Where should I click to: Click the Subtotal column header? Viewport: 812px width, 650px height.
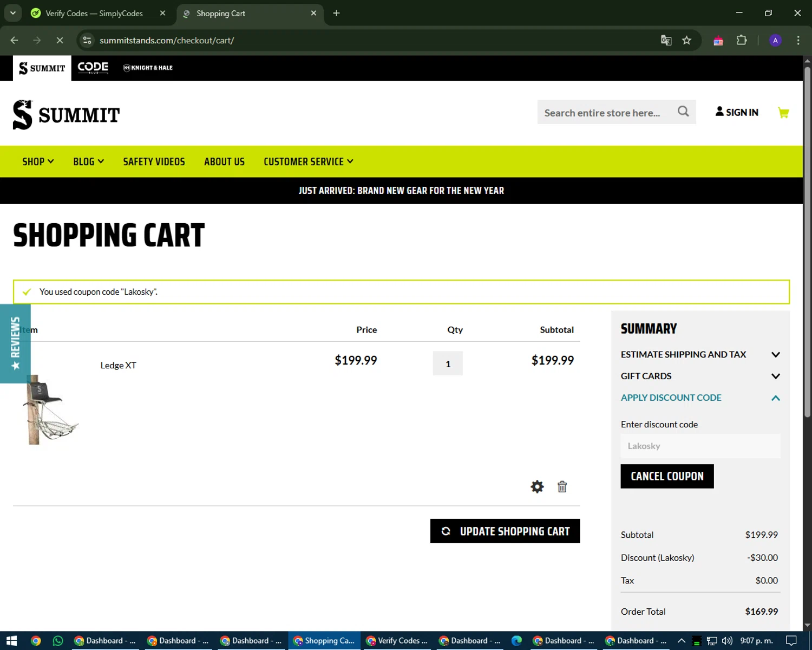556,329
